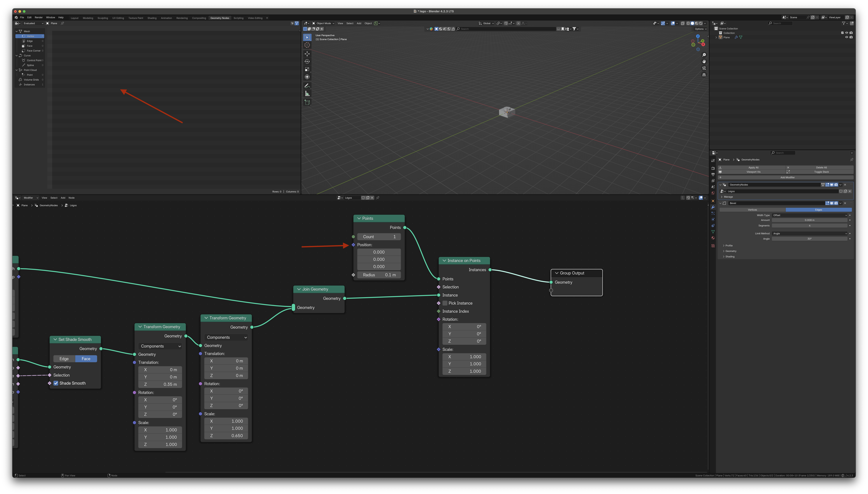
Task: Open the Material properties tab icon
Action: (713, 238)
